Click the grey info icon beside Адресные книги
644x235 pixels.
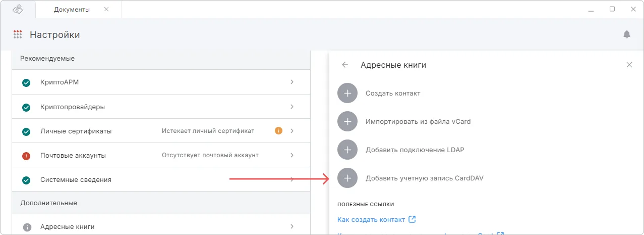point(27,227)
